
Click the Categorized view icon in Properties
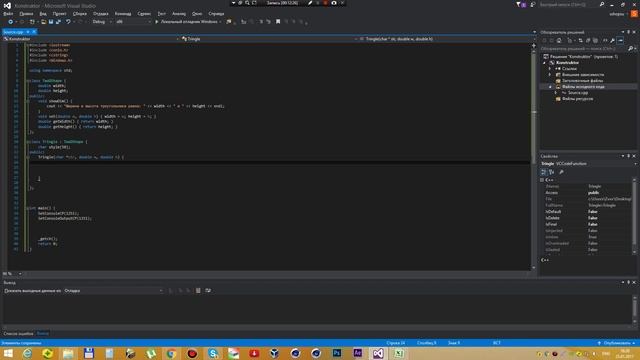pos(544,172)
